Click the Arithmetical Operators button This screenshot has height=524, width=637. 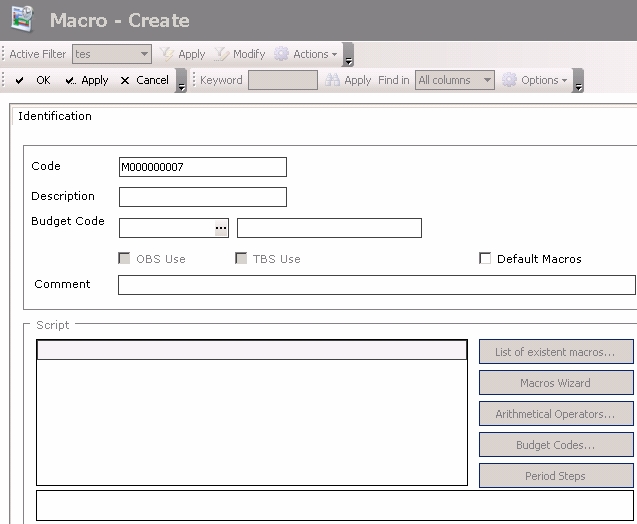pyautogui.click(x=556, y=414)
